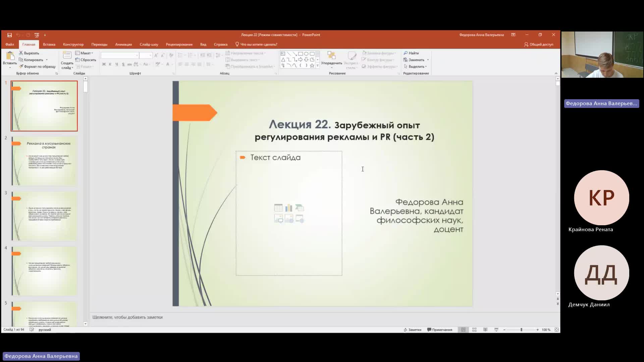Open the Упорядочить arrange menu

point(331,60)
